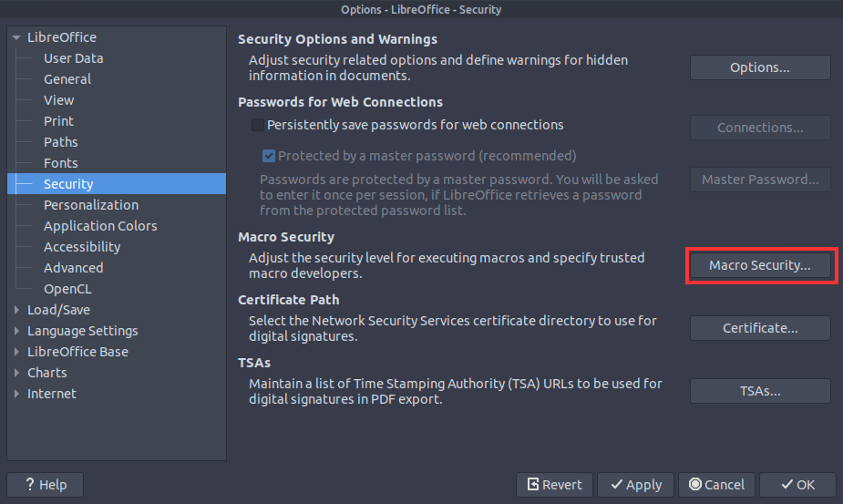Image resolution: width=843 pixels, height=504 pixels.
Task: Select Advanced in the tree
Action: [x=73, y=268]
